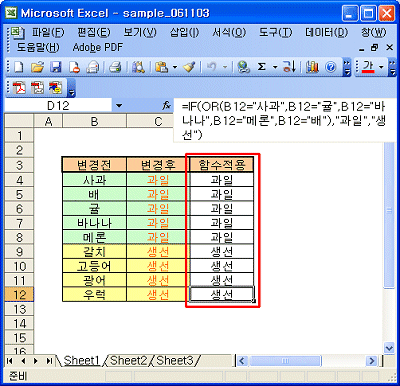The width and height of the screenshot is (400, 386).
Task: Expand the font color dropdown arrow
Action: [381, 67]
